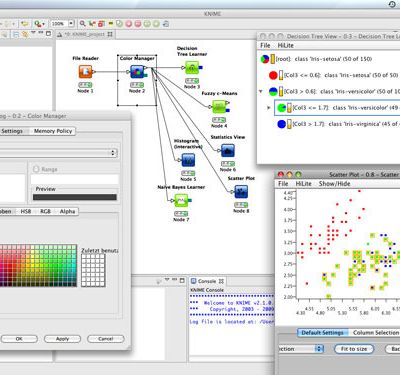The image size is (400, 375).
Task: Click the zoom magnifier toolbar icon
Action: tap(82, 24)
